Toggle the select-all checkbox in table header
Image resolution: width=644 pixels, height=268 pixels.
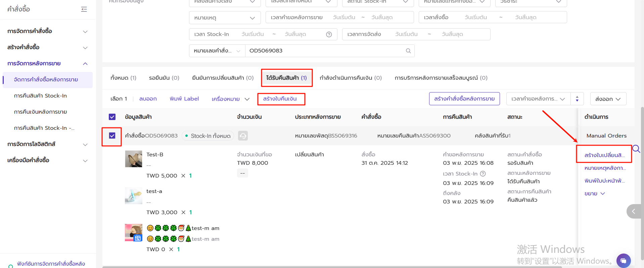[x=112, y=117]
